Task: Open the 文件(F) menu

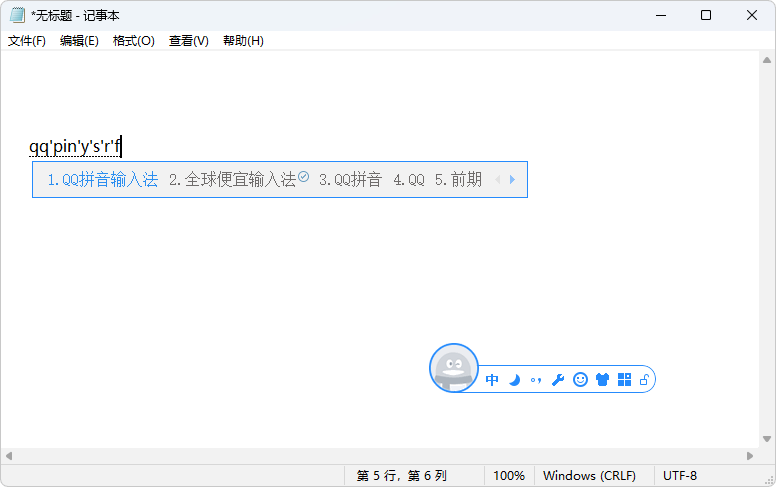Action: pos(27,41)
